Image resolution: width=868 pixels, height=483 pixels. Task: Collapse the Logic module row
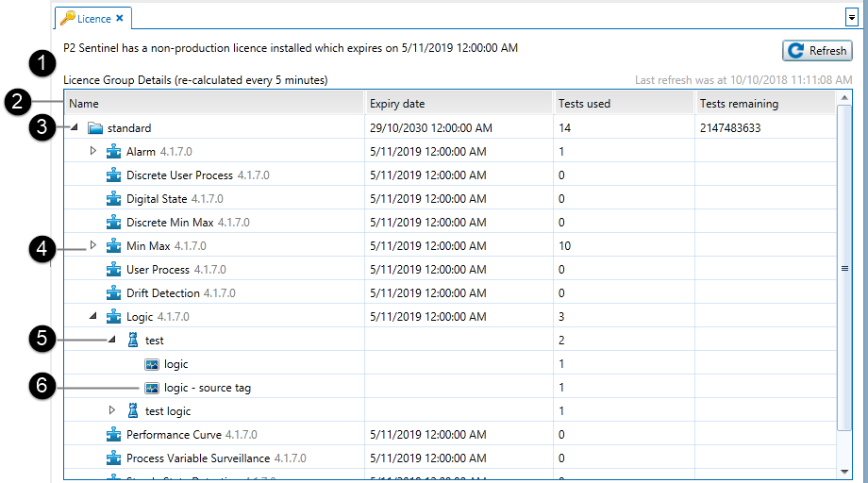click(93, 317)
